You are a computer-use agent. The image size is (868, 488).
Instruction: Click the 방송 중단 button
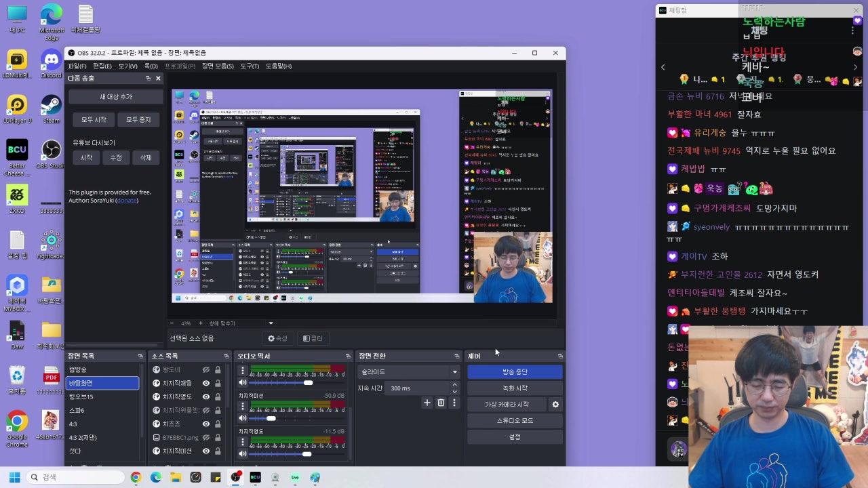(515, 372)
